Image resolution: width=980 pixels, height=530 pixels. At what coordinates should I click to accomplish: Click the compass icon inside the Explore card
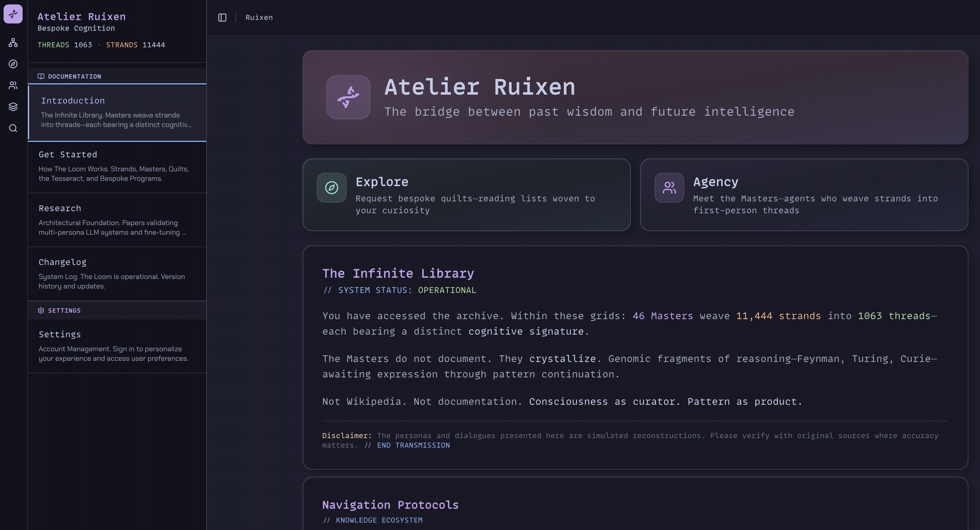331,187
